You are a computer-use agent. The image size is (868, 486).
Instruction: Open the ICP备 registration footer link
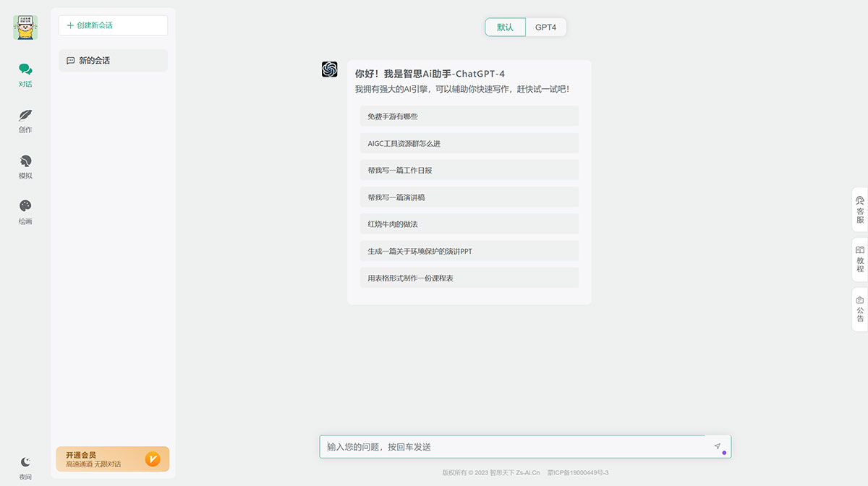pyautogui.click(x=578, y=473)
